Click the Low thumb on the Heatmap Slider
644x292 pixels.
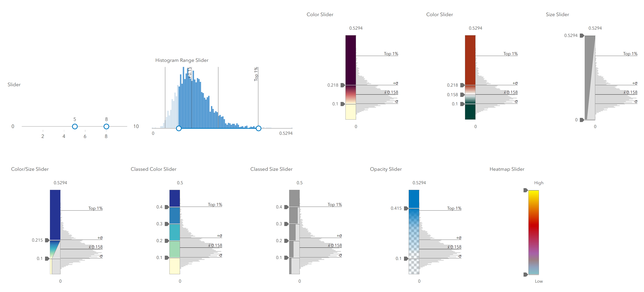526,275
